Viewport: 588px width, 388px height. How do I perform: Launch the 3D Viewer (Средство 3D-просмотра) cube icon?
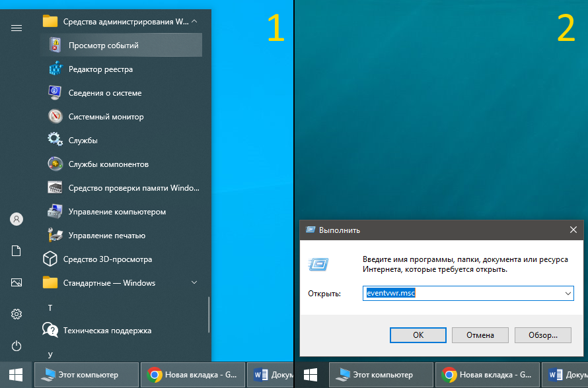click(x=50, y=259)
